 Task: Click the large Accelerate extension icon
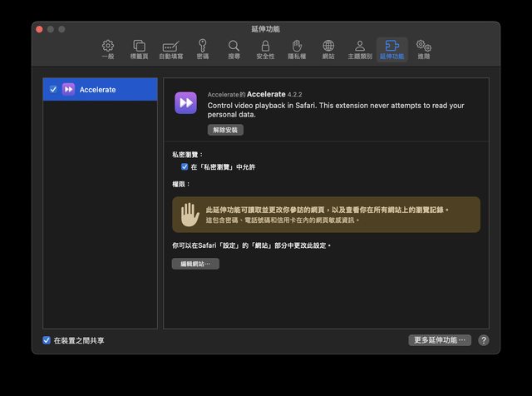tap(185, 103)
